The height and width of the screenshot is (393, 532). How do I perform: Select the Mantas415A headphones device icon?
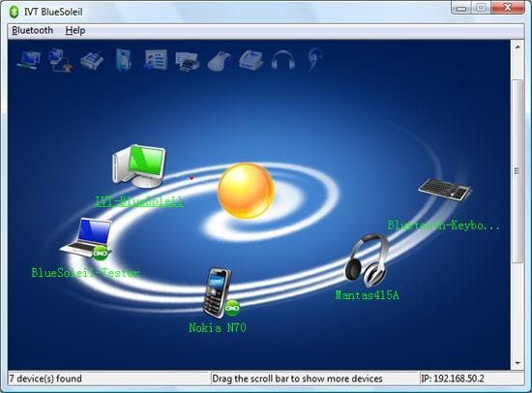367,260
